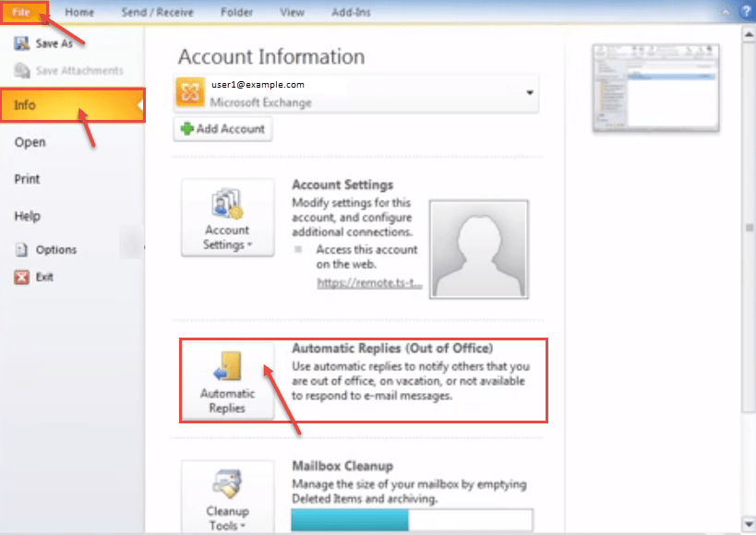Open the Cleanup Tools dropdown button

click(228, 496)
